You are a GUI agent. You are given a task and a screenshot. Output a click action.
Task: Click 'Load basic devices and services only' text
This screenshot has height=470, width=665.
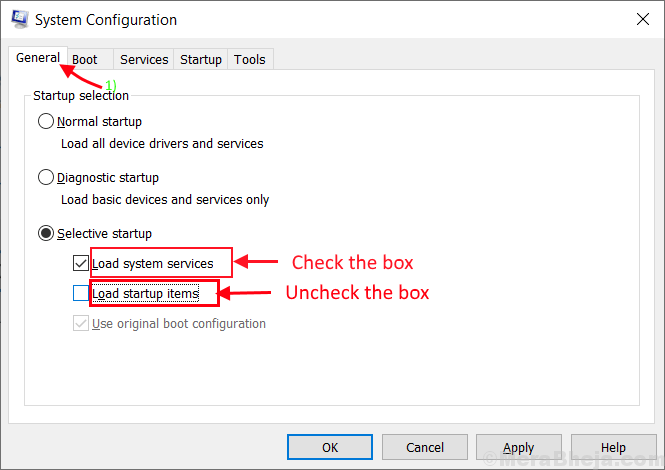pos(165,200)
